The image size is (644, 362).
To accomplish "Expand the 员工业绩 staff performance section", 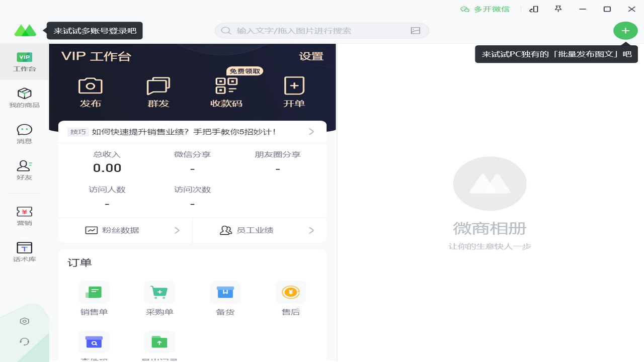I will [x=259, y=230].
